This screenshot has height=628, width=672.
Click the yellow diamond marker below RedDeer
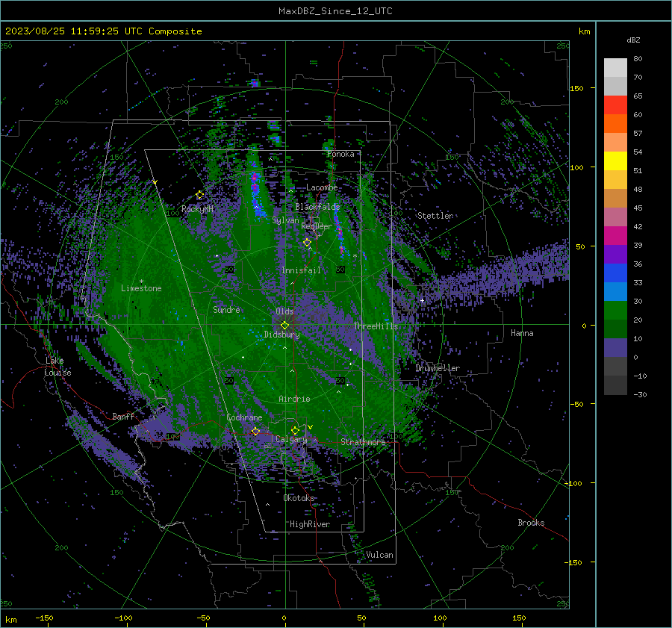(x=308, y=243)
